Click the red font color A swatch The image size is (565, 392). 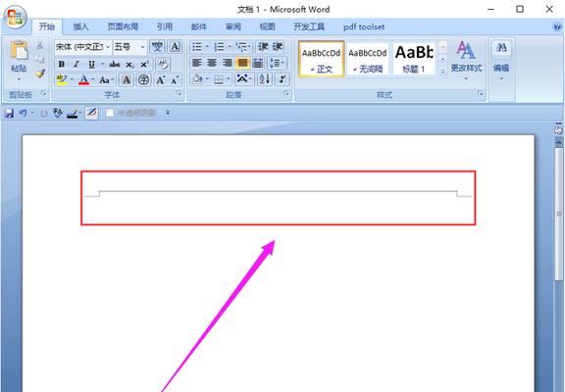coord(83,79)
